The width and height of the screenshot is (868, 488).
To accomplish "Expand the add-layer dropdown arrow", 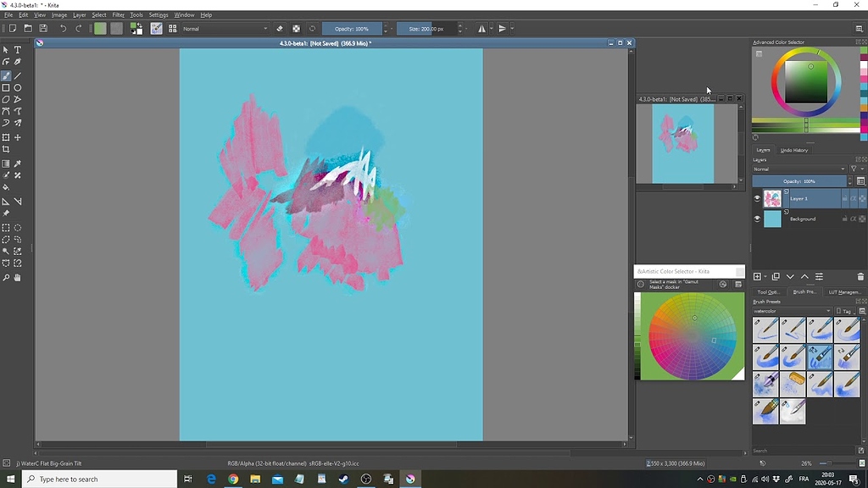I will click(765, 276).
